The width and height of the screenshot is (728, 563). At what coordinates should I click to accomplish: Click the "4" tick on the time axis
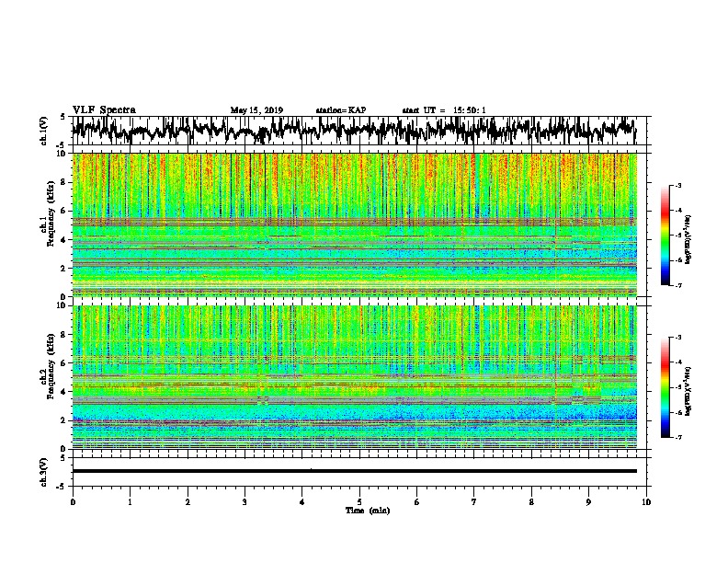(x=302, y=502)
